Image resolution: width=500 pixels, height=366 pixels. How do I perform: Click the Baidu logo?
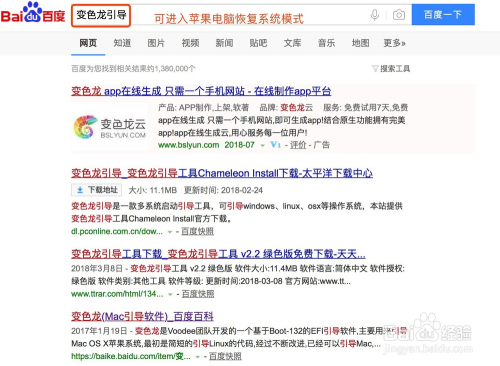point(33,13)
